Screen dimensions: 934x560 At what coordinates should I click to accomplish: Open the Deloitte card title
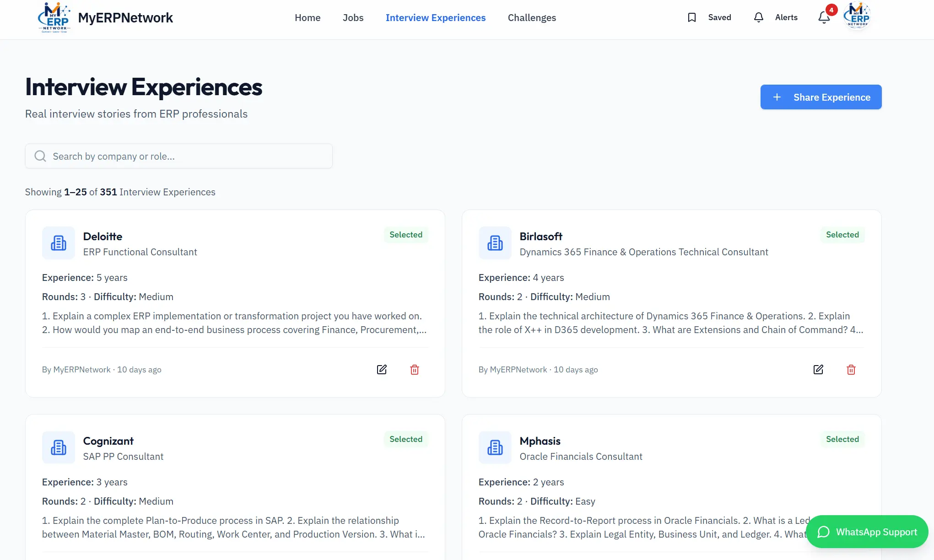(103, 237)
